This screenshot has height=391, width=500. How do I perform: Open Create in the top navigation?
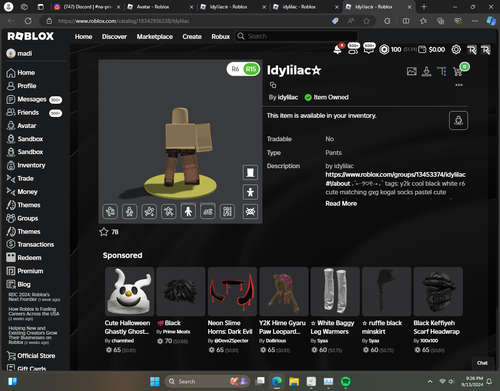tap(192, 37)
